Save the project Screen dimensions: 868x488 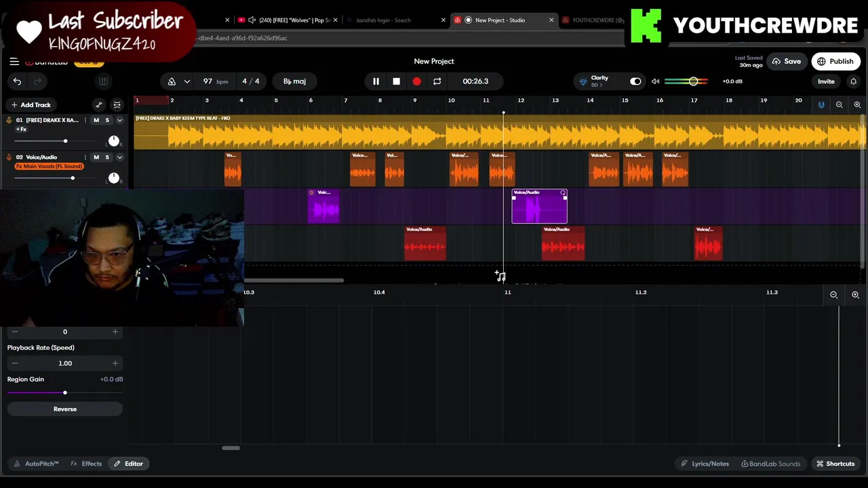tap(786, 62)
